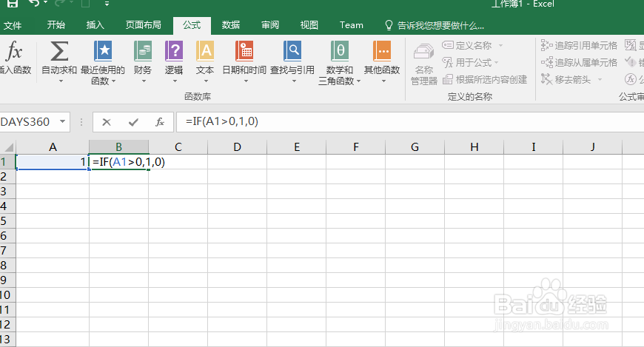
Task: Select the Formulas (公式) tab
Action: [x=192, y=25]
